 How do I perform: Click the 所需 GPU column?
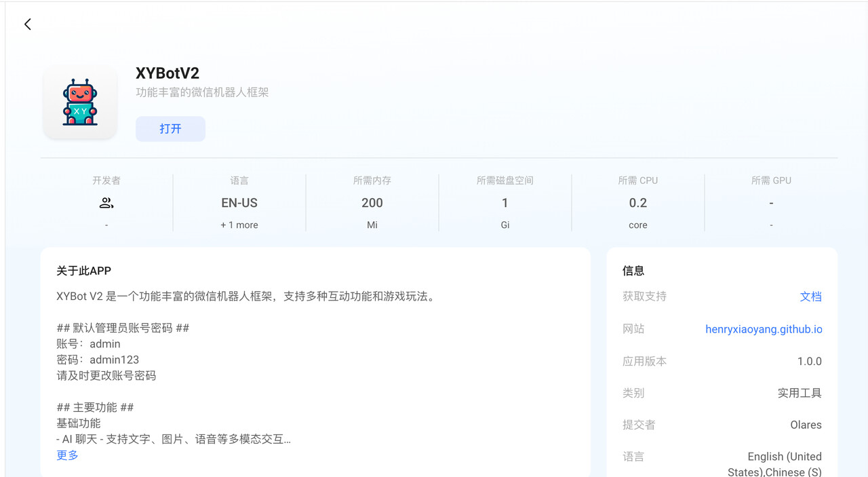coord(771,203)
